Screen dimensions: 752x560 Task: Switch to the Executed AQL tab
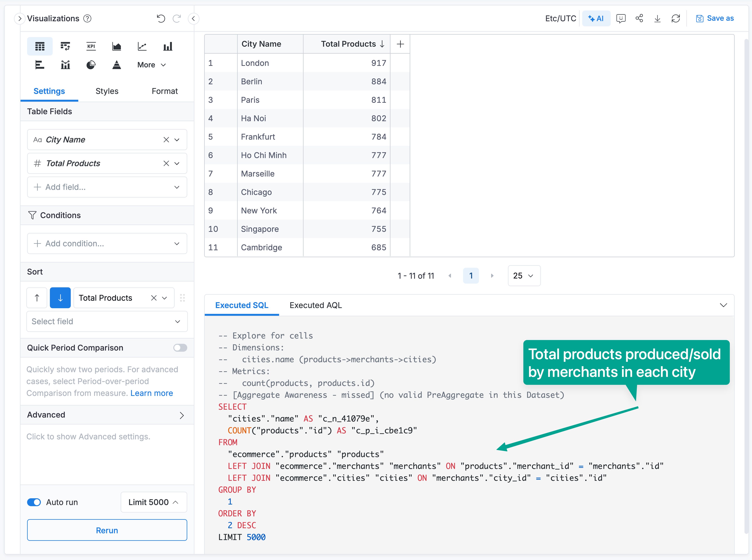[x=315, y=305]
